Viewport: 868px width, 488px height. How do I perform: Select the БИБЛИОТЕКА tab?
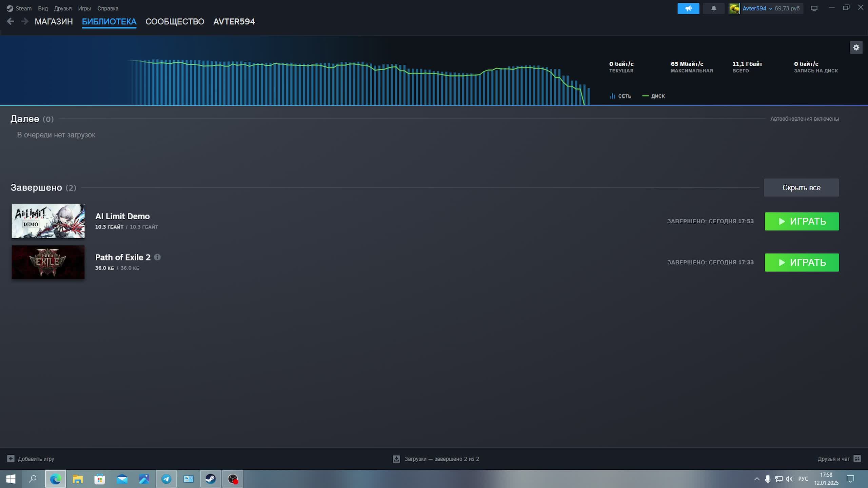point(109,21)
